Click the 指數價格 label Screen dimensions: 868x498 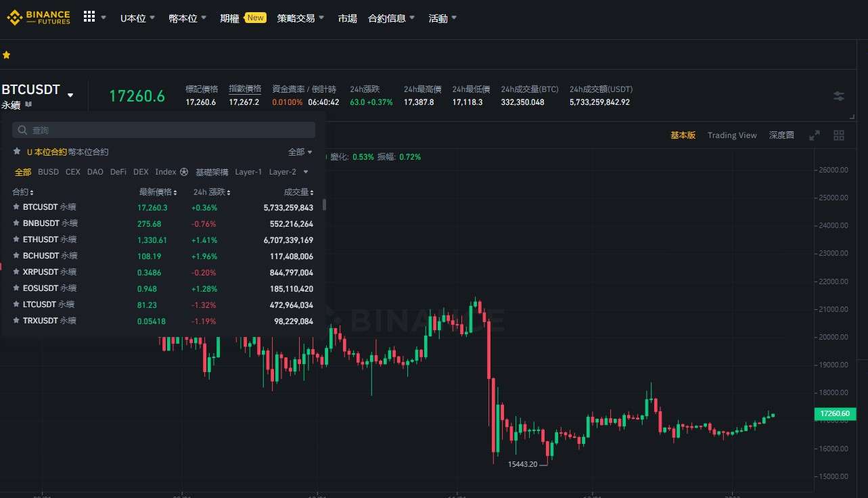point(245,89)
